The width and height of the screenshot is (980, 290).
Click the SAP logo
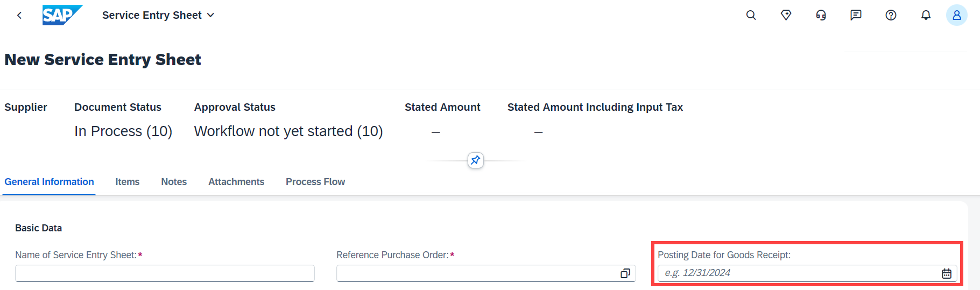(62, 15)
